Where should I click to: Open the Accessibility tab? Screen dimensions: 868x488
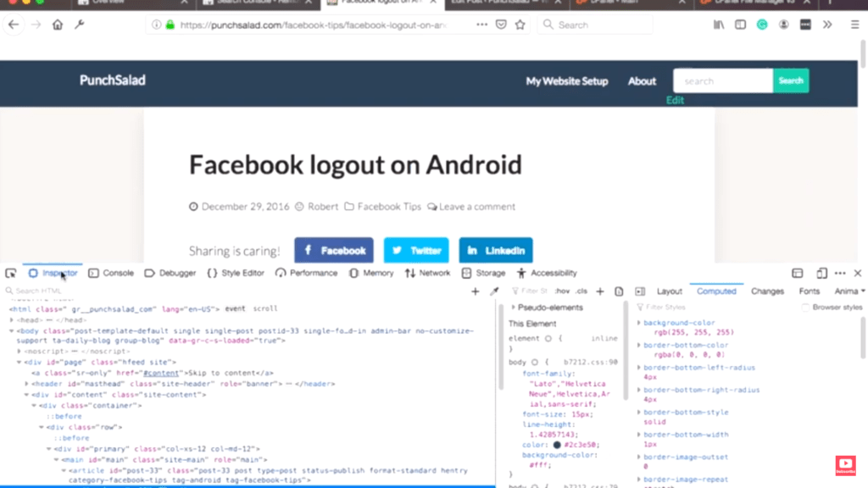click(547, 273)
